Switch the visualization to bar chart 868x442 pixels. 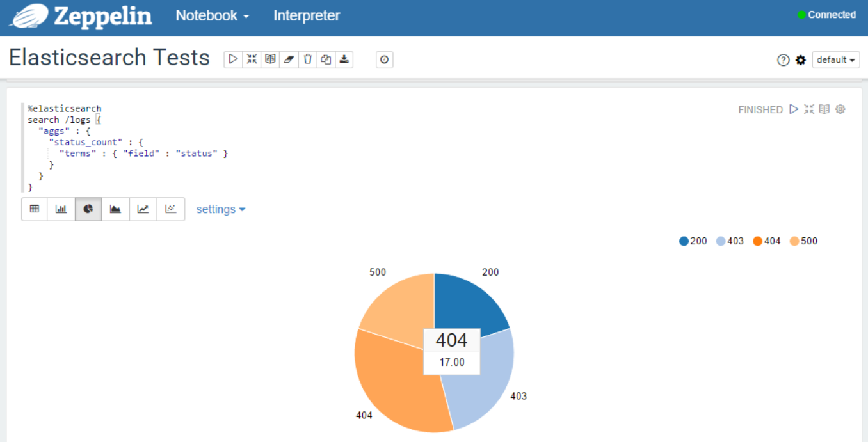click(61, 209)
